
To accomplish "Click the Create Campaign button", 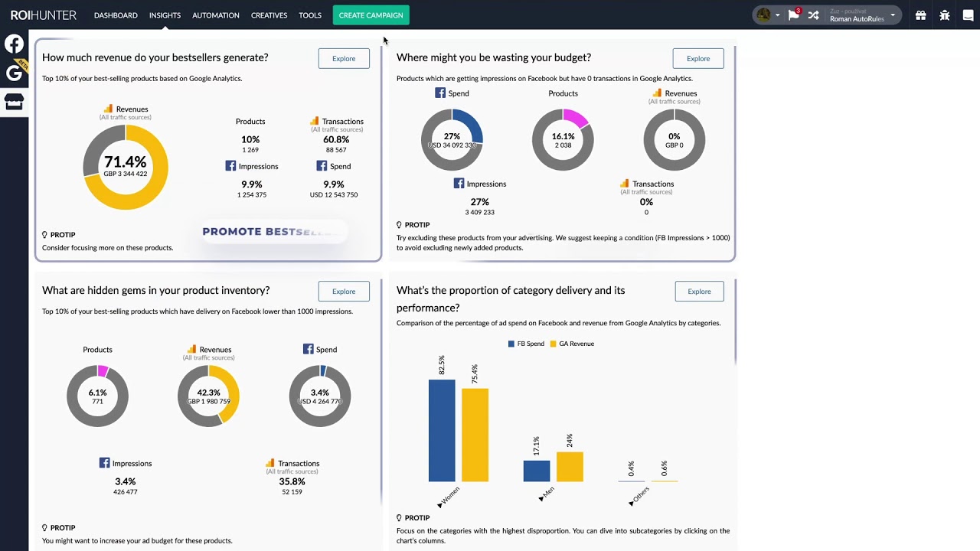I will [x=371, y=15].
